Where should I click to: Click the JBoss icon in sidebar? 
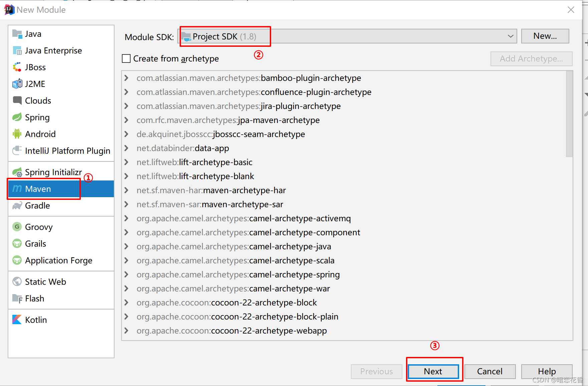tap(17, 67)
